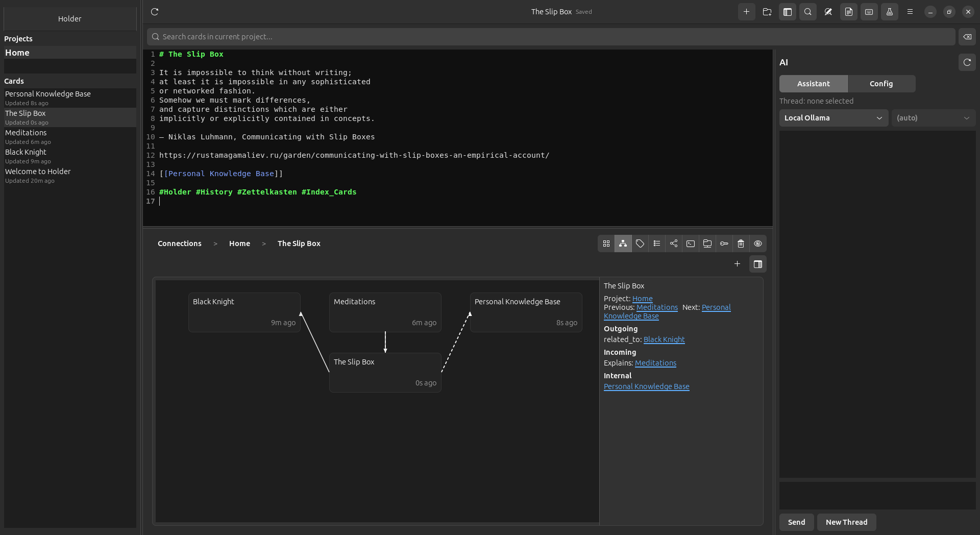Toggle the search bar magnifier icon
The height and width of the screenshot is (535, 980).
[807, 12]
